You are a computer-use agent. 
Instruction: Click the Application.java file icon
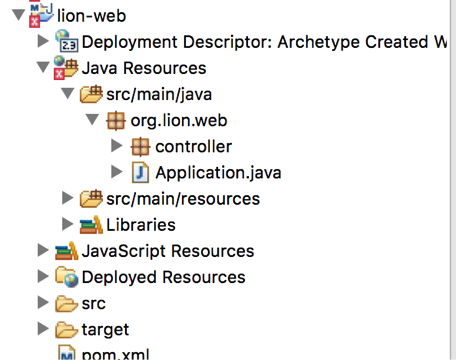click(x=140, y=173)
